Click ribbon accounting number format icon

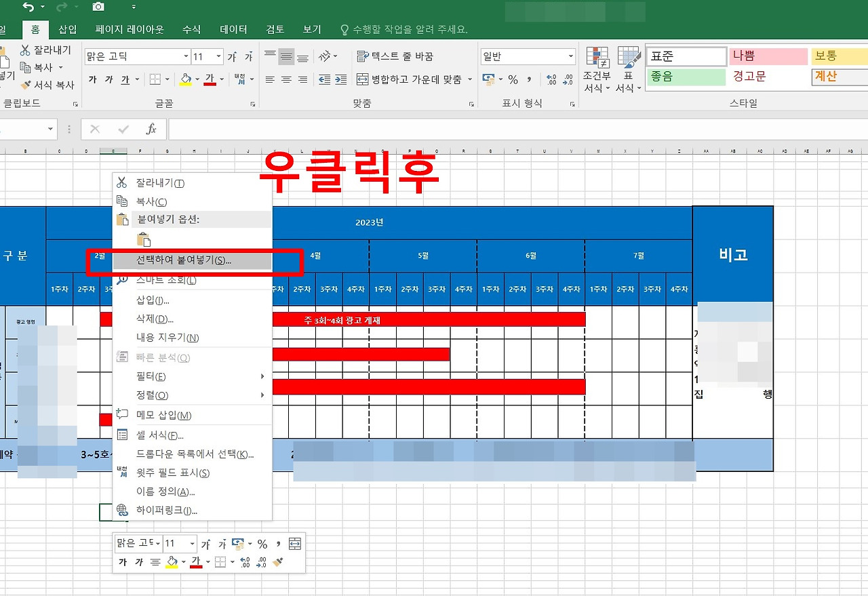(x=488, y=79)
